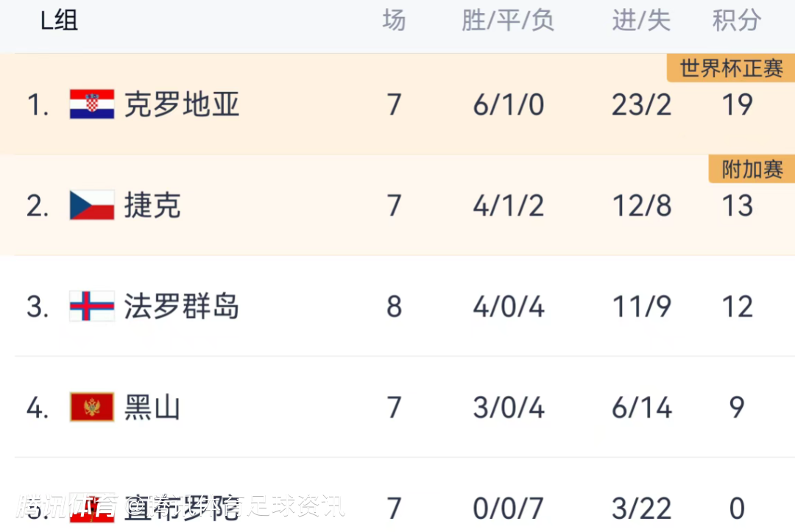Click the 附加赛 playoff badge
Screen dimensions: 795x532
(x=751, y=169)
